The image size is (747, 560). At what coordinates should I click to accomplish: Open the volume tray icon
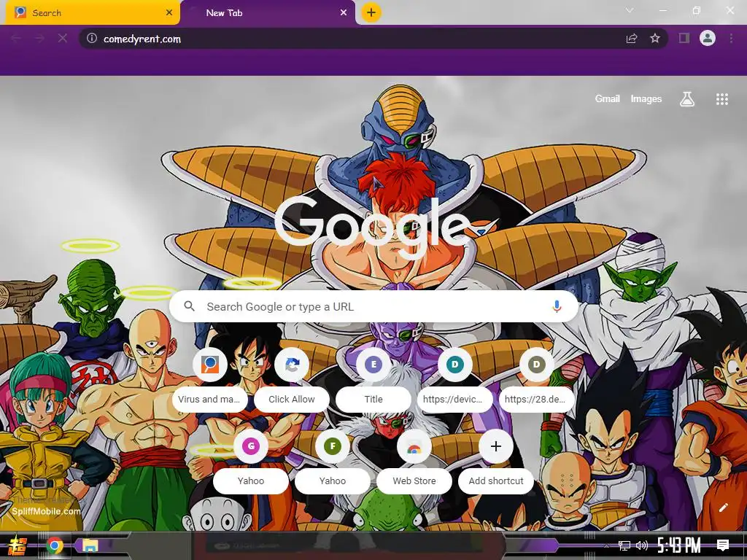coord(642,545)
